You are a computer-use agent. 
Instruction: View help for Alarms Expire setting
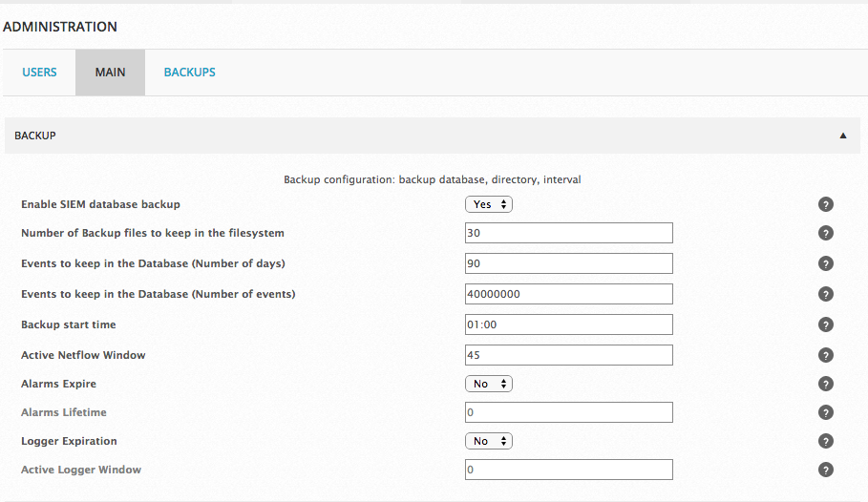coord(825,384)
